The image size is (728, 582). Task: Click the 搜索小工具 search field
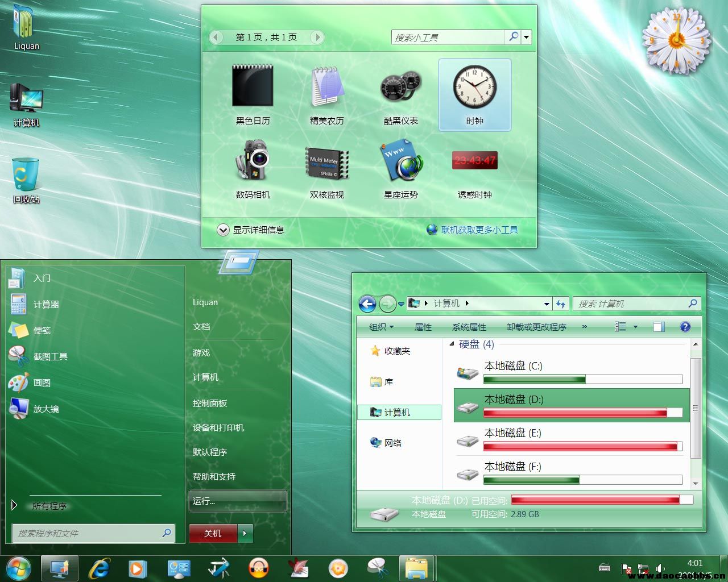pyautogui.click(x=448, y=37)
